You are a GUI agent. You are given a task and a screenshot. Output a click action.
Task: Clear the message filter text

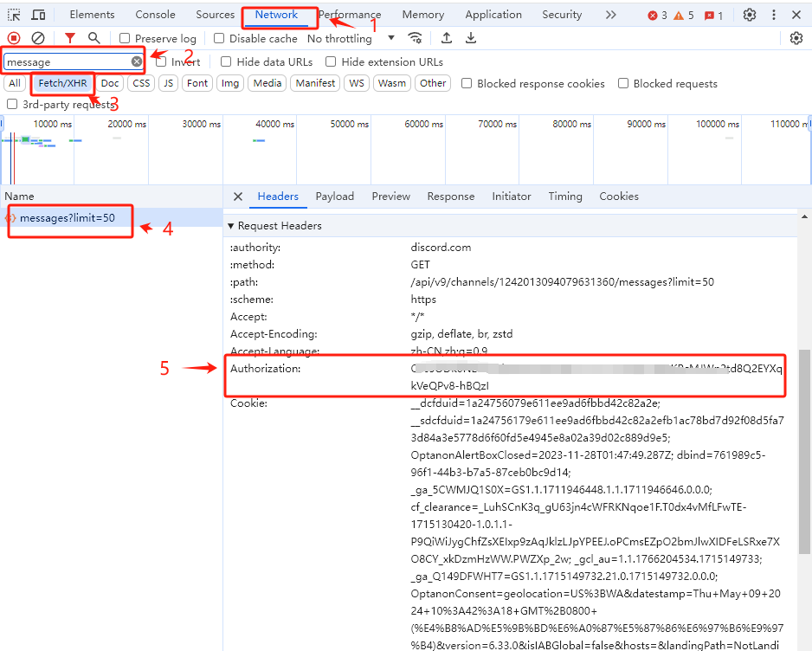pyautogui.click(x=136, y=61)
